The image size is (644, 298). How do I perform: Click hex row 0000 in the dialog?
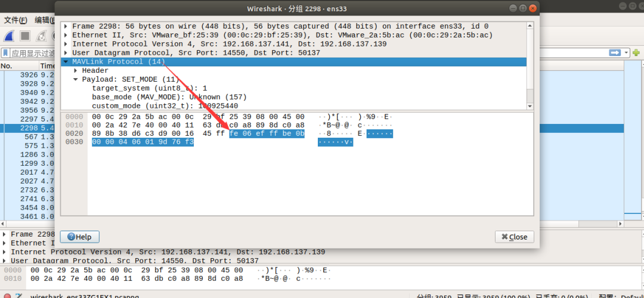pyautogui.click(x=198, y=117)
